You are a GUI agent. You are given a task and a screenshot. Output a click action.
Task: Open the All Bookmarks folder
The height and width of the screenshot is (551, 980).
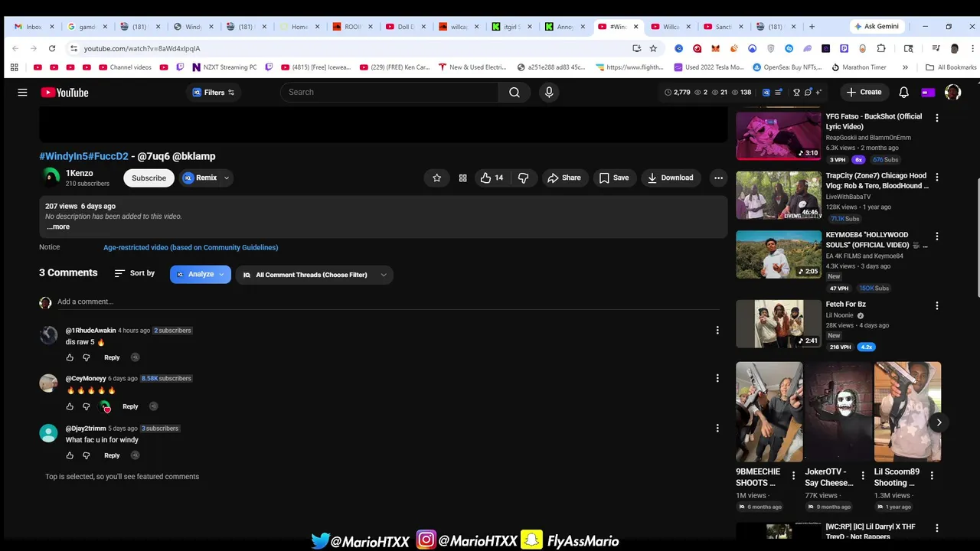click(952, 67)
